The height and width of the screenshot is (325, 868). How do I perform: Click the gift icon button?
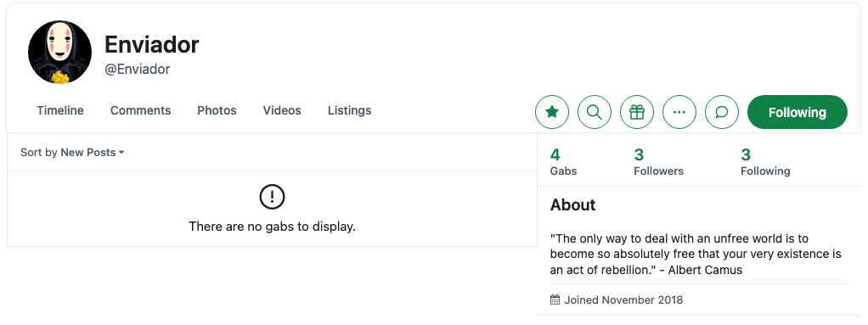tap(637, 112)
